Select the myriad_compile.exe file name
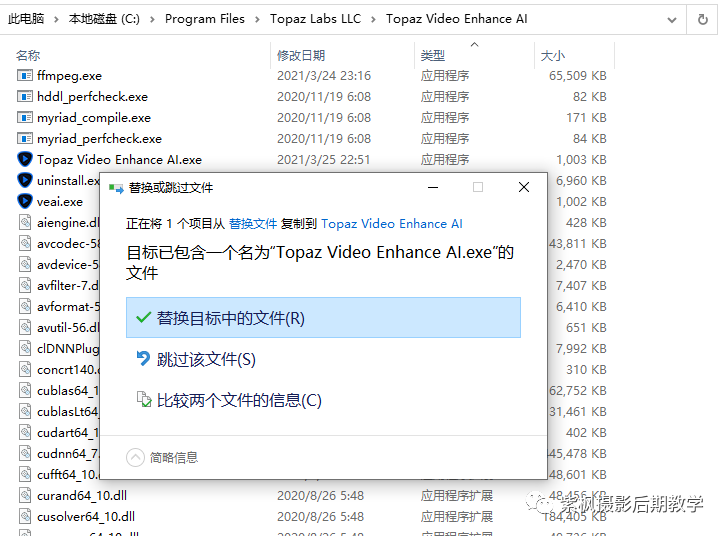The width and height of the screenshot is (727, 536). point(94,118)
